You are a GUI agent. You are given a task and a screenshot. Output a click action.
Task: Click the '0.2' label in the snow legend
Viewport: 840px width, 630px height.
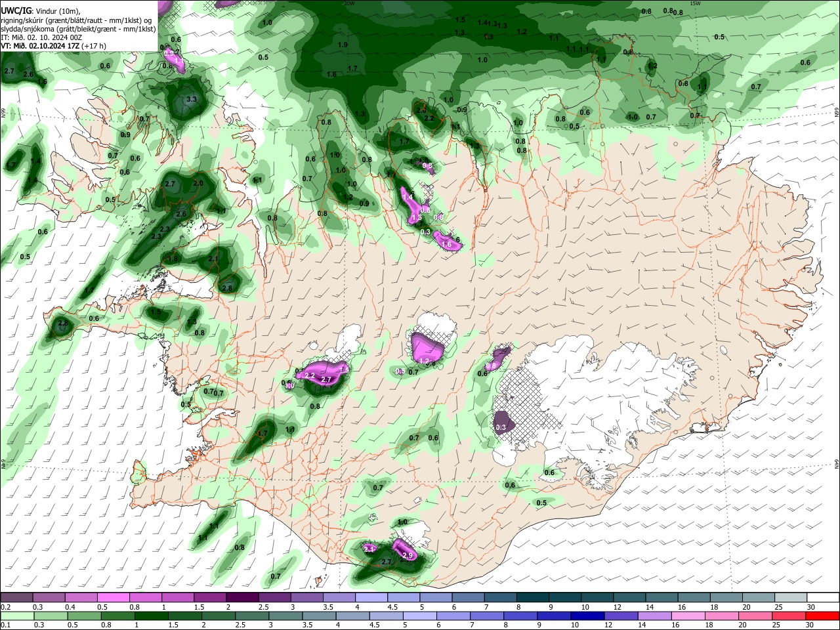tap(6, 607)
